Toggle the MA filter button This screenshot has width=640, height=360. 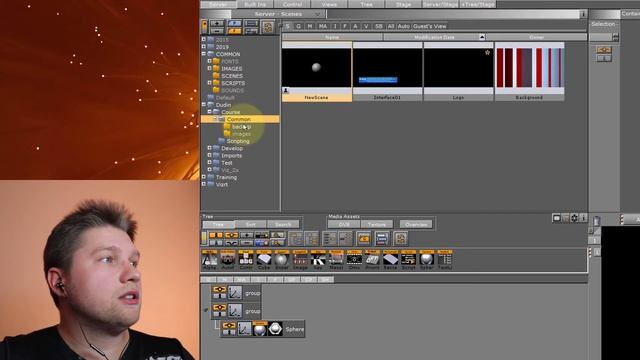click(323, 26)
